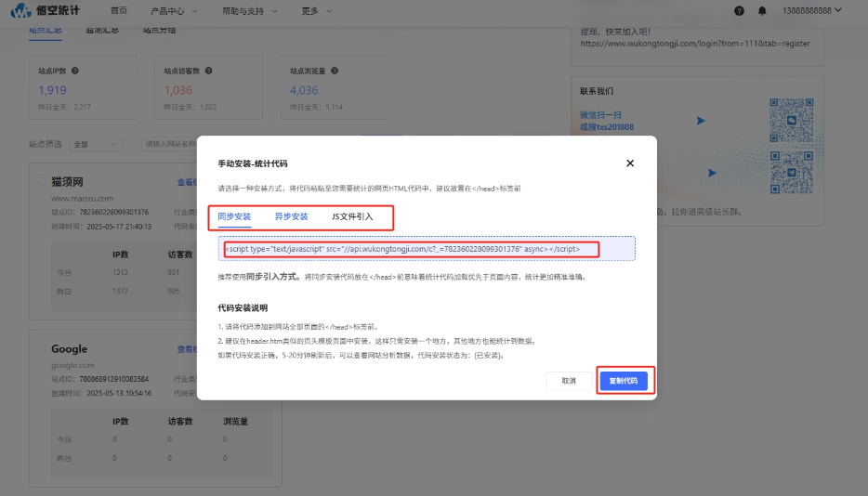Expand the 帮助与支持 menu
Screen dimensions: 868x496
pos(250,11)
